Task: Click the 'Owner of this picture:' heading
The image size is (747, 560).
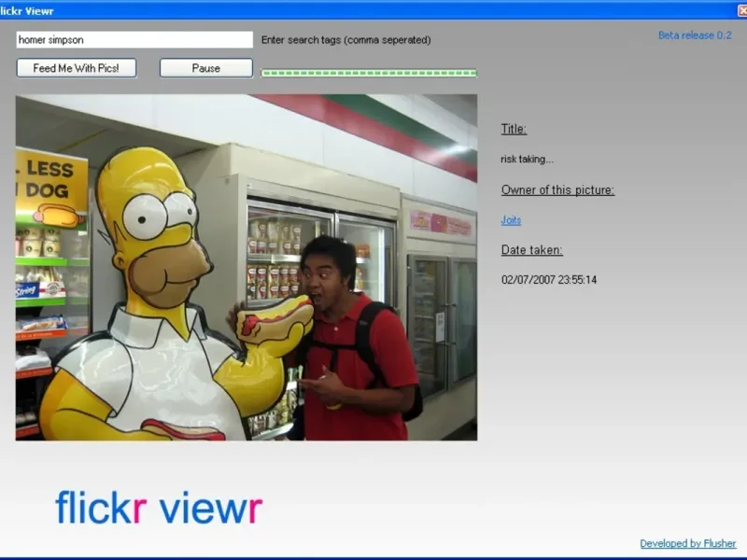Action: coord(557,190)
